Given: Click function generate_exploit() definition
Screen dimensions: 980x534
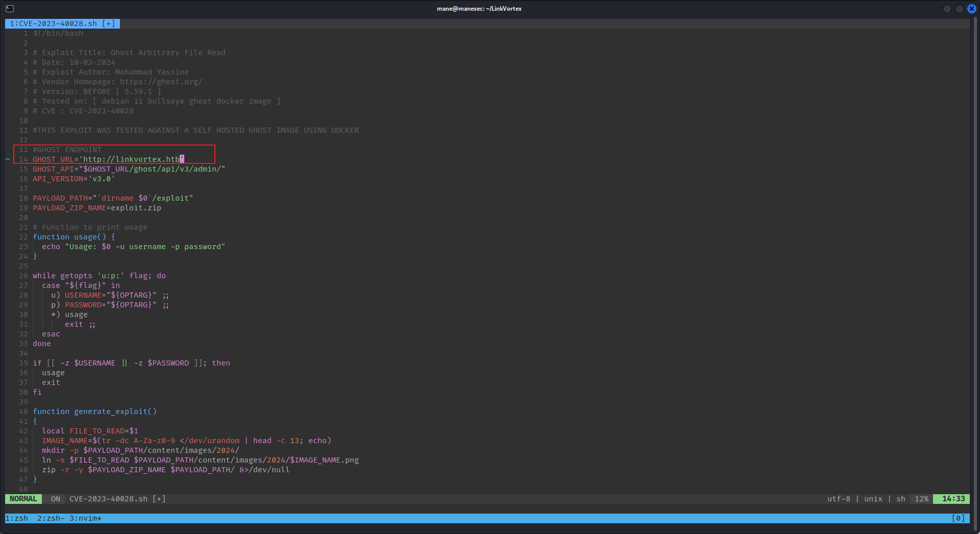Looking at the screenshot, I should (x=95, y=411).
